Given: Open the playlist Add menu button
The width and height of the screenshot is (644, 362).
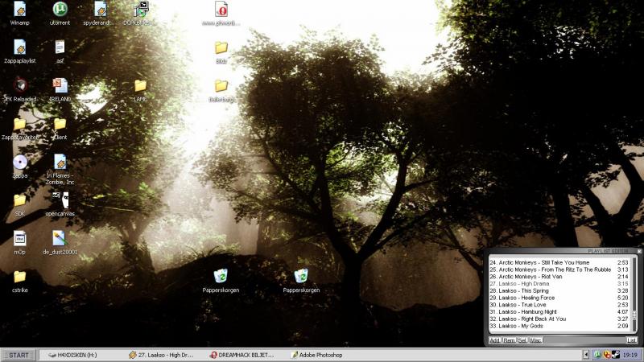Looking at the screenshot, I should [495, 340].
